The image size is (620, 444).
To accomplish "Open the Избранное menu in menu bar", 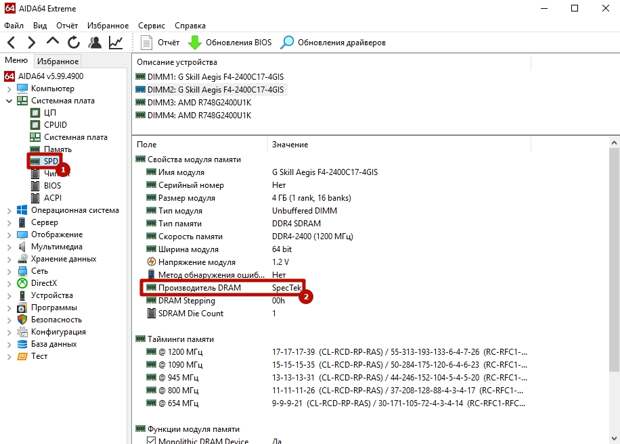I will (x=108, y=25).
